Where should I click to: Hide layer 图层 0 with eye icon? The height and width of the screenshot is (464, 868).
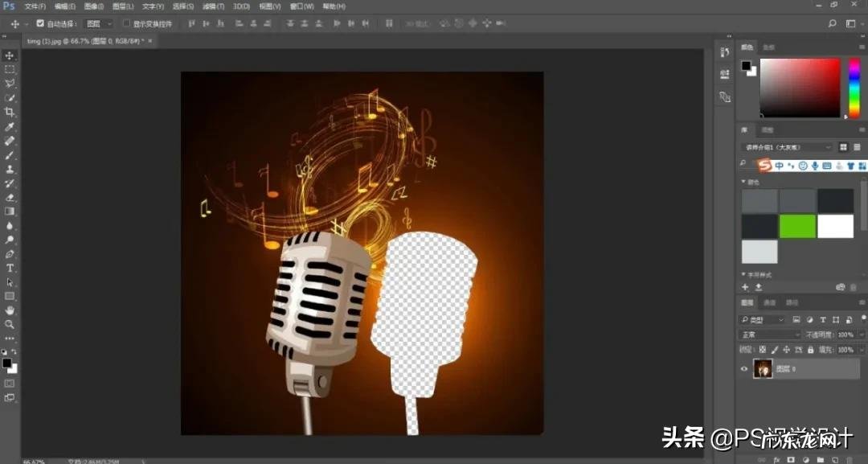(x=744, y=369)
